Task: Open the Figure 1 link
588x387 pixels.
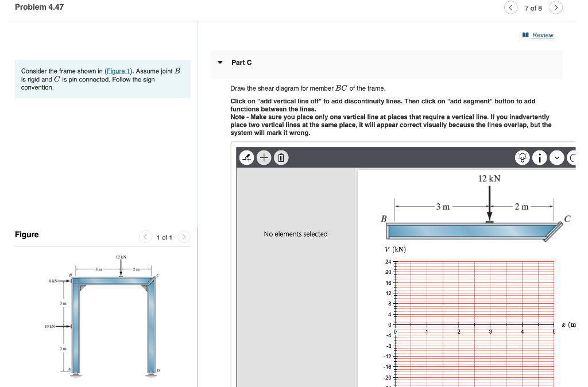Action: pos(118,71)
